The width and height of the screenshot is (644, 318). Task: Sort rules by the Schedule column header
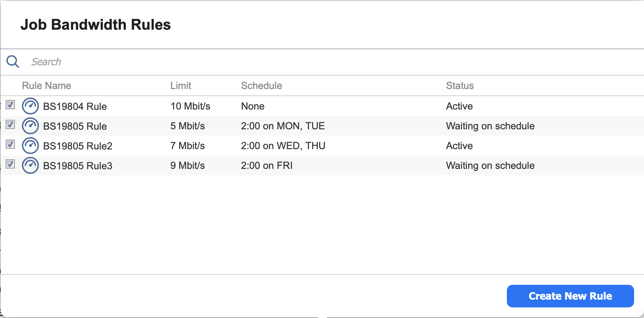[x=261, y=86]
